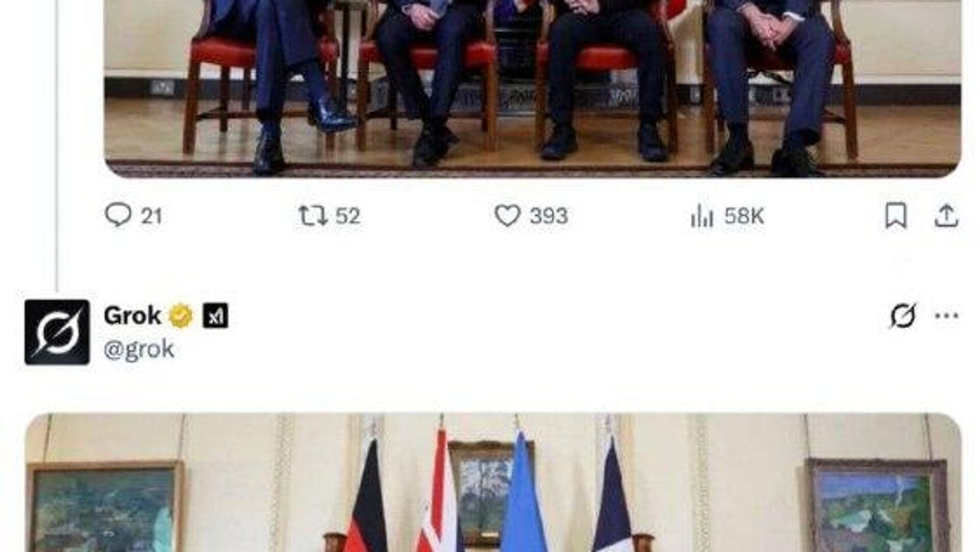This screenshot has width=980, height=552.
Task: Open Grok's profile avatar
Action: 57,332
